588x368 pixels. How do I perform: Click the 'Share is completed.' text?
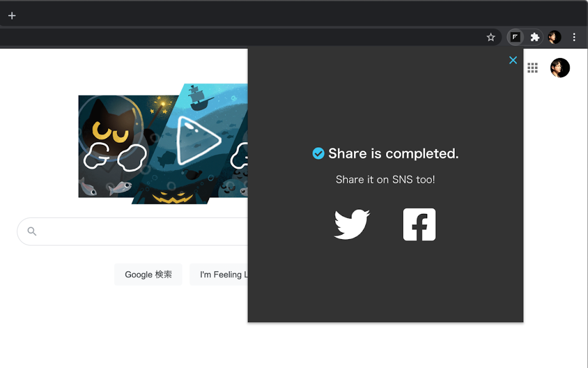point(393,154)
